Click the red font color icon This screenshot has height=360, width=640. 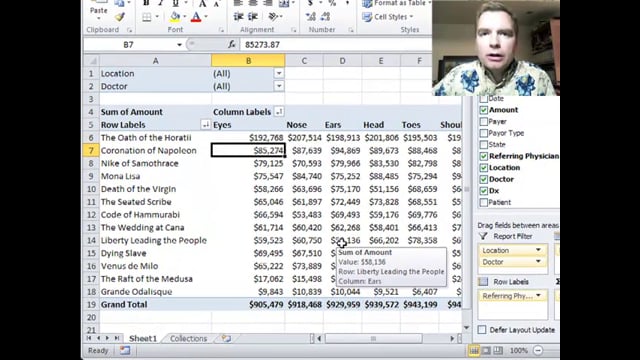(x=196, y=17)
